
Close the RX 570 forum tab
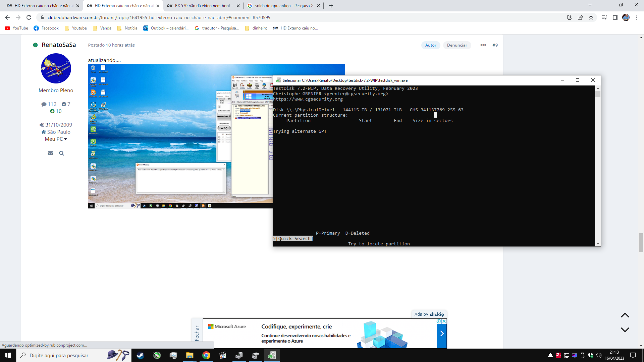(x=238, y=6)
